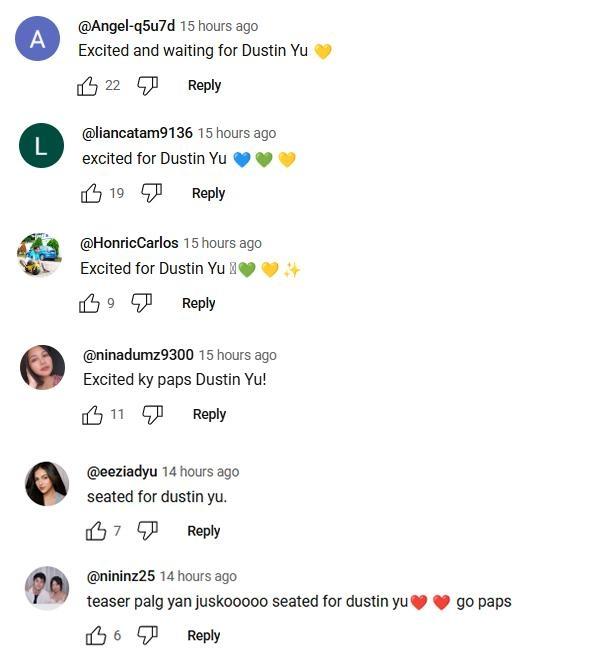Screen dimensions: 600x660
Task: Like the comment by @eeziadyu
Action: (x=96, y=531)
